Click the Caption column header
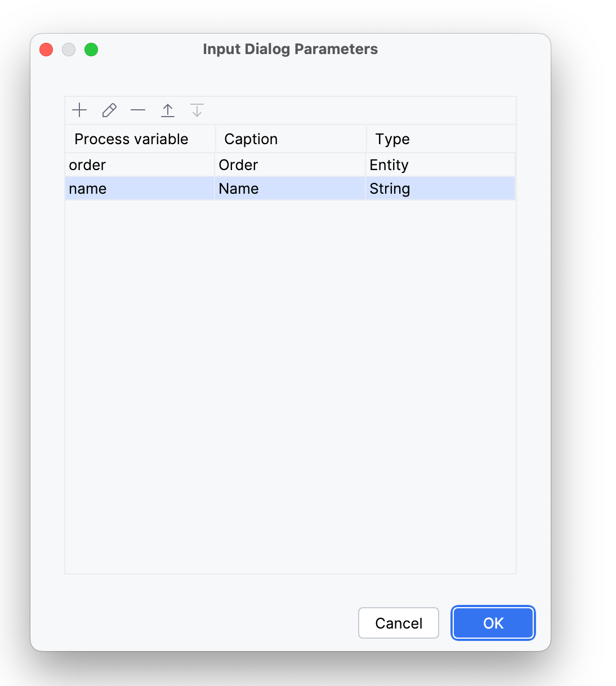616x686 pixels. tap(291, 139)
